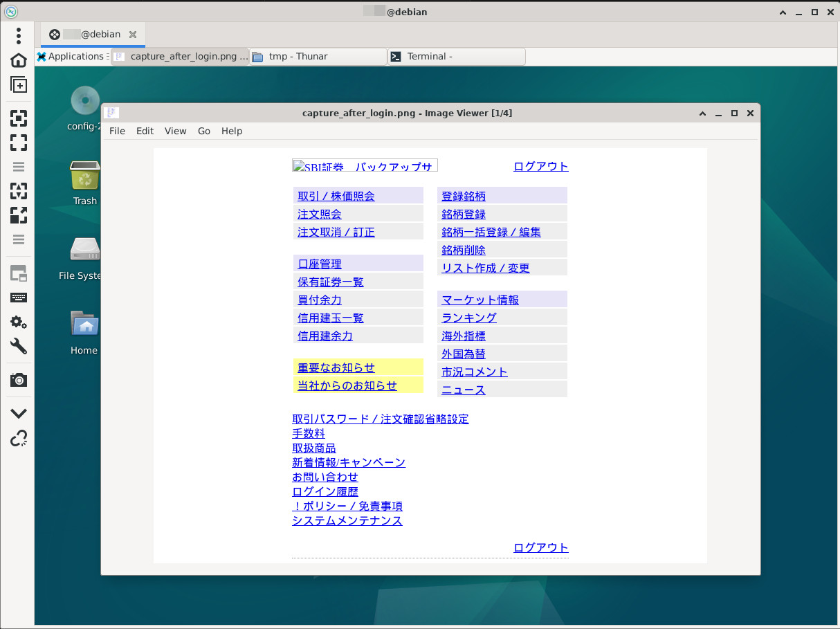Click the ランキング link
This screenshot has height=629, width=840.
coord(469,318)
